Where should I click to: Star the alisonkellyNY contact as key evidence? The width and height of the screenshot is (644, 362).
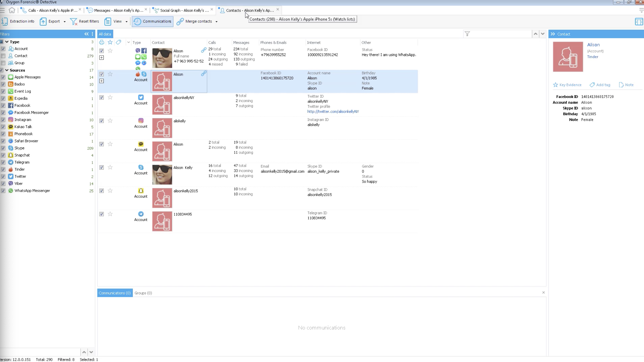110,97
